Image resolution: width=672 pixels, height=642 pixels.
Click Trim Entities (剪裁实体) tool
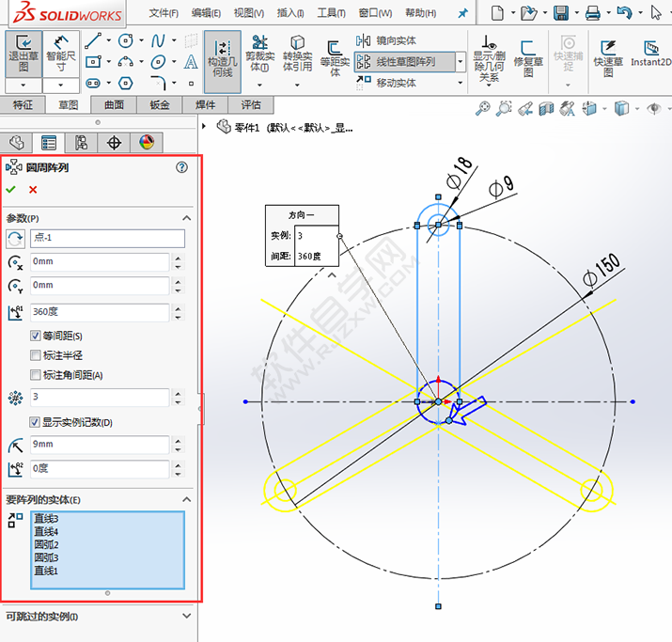point(259,54)
